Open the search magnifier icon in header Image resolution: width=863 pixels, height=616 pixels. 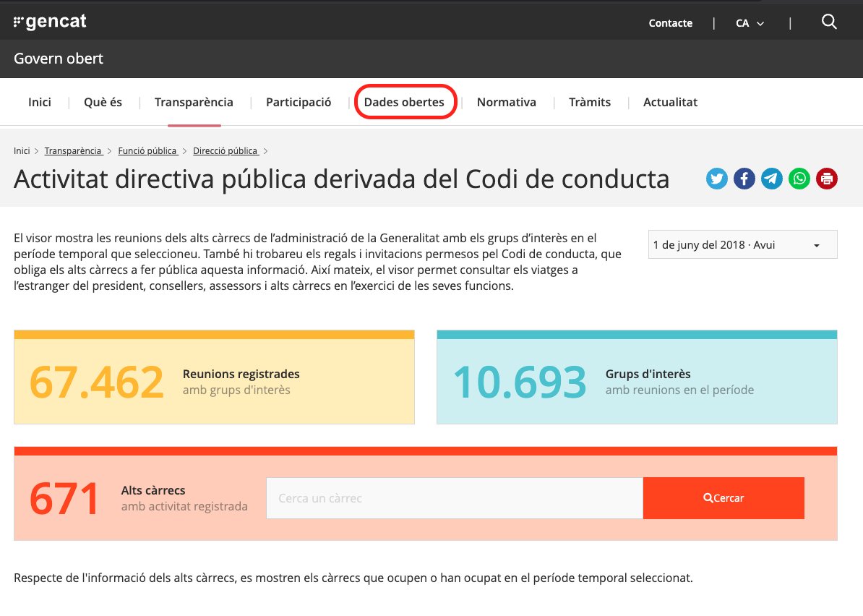[829, 22]
